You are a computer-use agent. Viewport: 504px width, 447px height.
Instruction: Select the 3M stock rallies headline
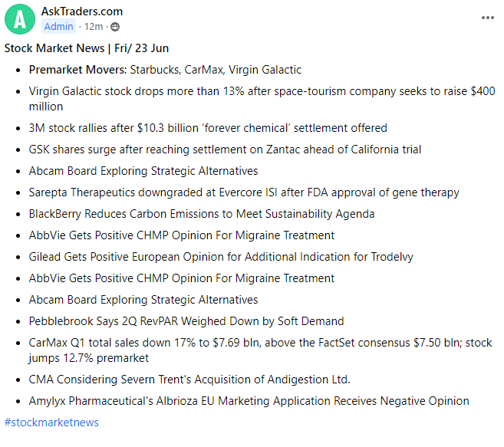tap(208, 128)
